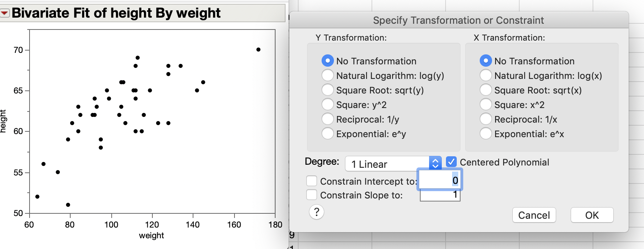The image size is (644, 249).
Task: Select Natural Logarithm log(y) Y transformation
Action: coord(327,75)
